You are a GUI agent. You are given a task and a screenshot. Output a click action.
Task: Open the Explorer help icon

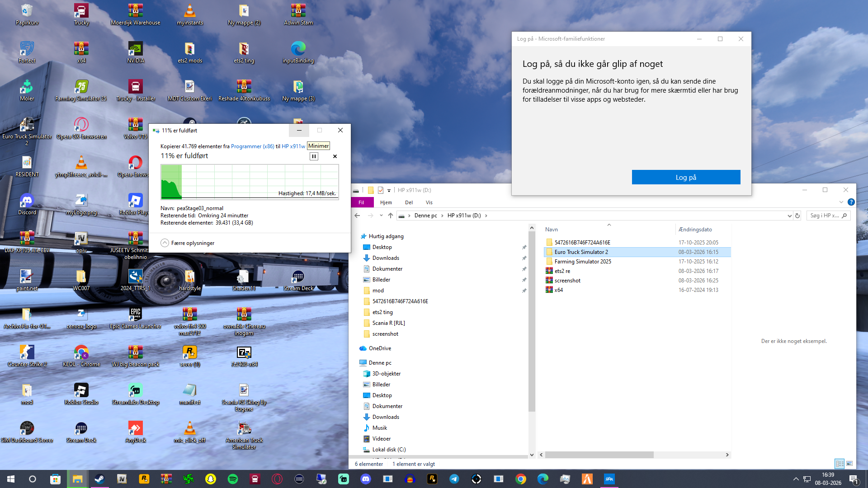(x=851, y=202)
